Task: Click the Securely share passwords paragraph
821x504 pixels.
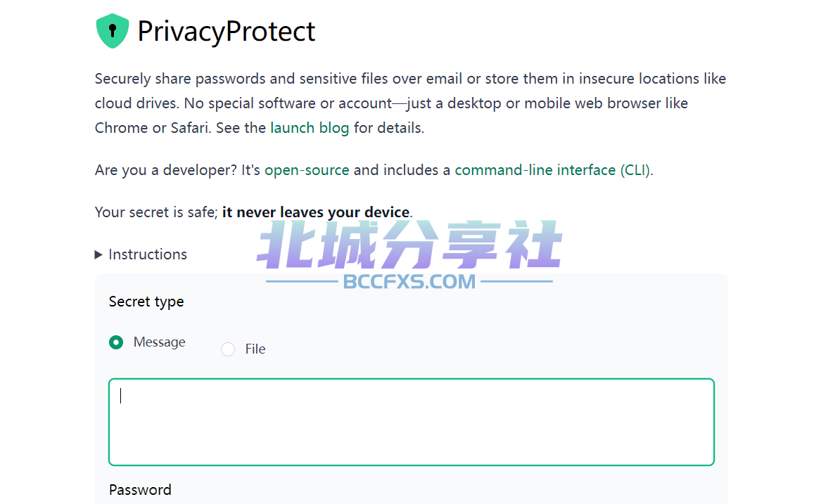Action: (411, 103)
